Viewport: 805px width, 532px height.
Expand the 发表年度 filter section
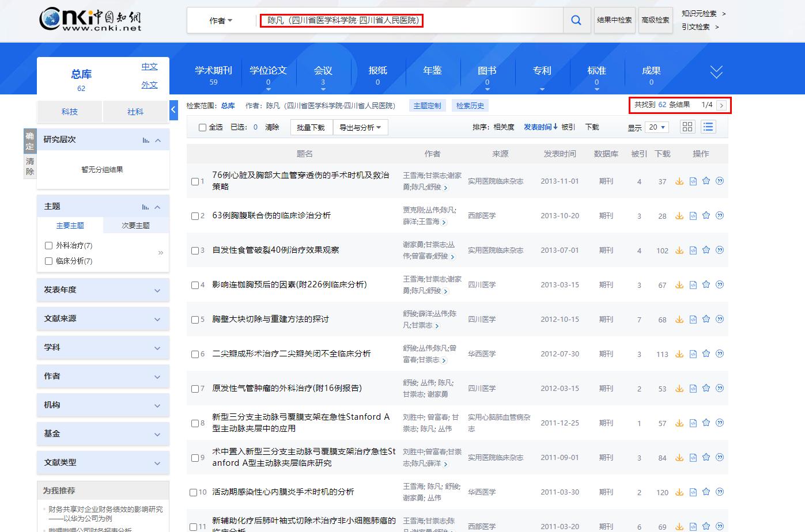click(x=103, y=290)
